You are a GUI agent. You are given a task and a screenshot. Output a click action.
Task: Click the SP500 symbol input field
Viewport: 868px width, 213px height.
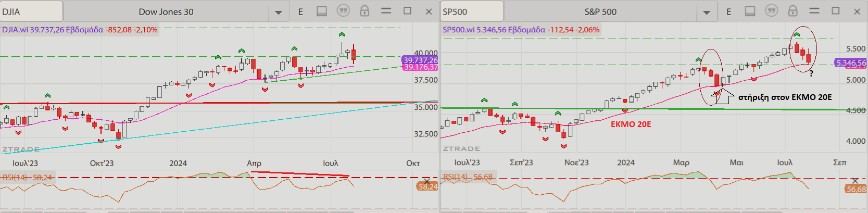(472, 11)
